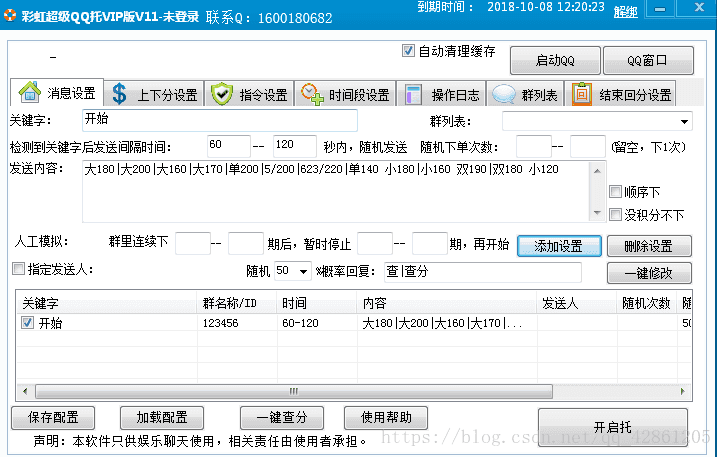722x457 pixels.
Task: Click the 发送内容 scrollbar up arrow
Action: click(x=597, y=171)
